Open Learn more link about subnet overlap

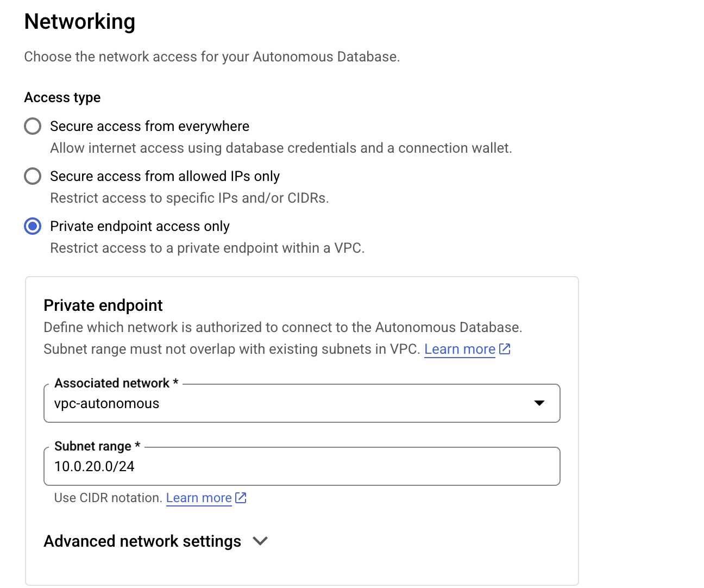pos(460,349)
